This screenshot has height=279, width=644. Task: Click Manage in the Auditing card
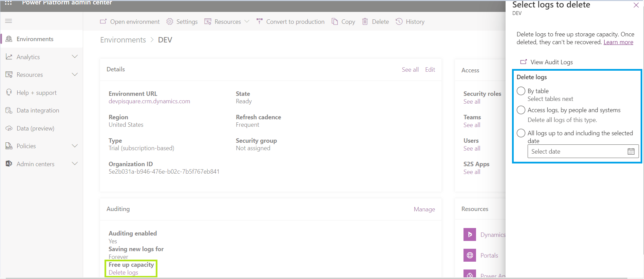424,209
